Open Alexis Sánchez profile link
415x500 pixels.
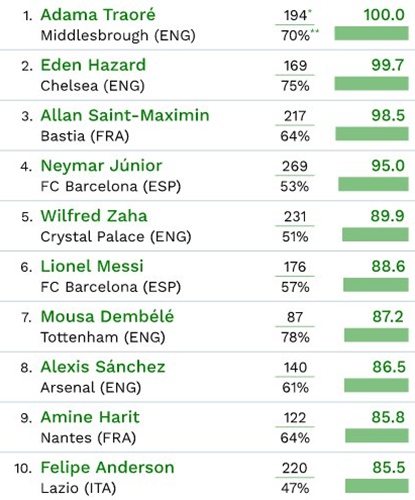103,367
